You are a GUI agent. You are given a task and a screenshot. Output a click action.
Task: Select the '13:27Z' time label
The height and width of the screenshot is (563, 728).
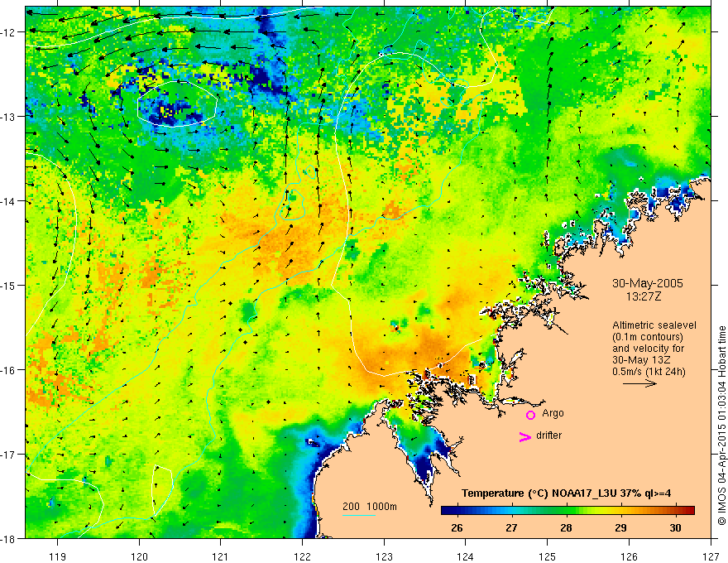643,296
